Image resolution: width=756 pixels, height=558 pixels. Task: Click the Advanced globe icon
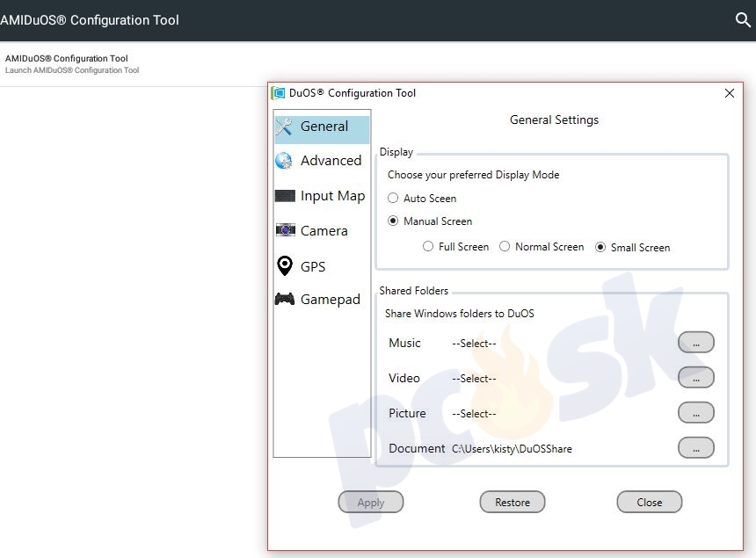click(284, 161)
